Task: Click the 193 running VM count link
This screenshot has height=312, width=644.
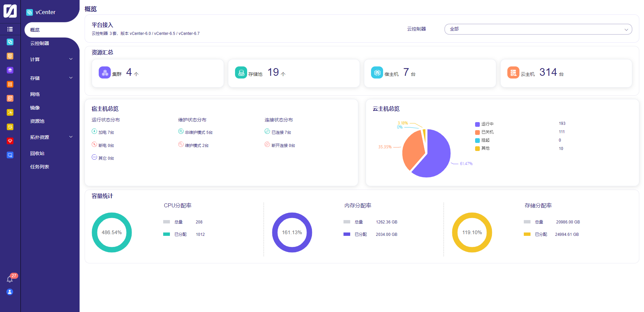Action: point(562,123)
